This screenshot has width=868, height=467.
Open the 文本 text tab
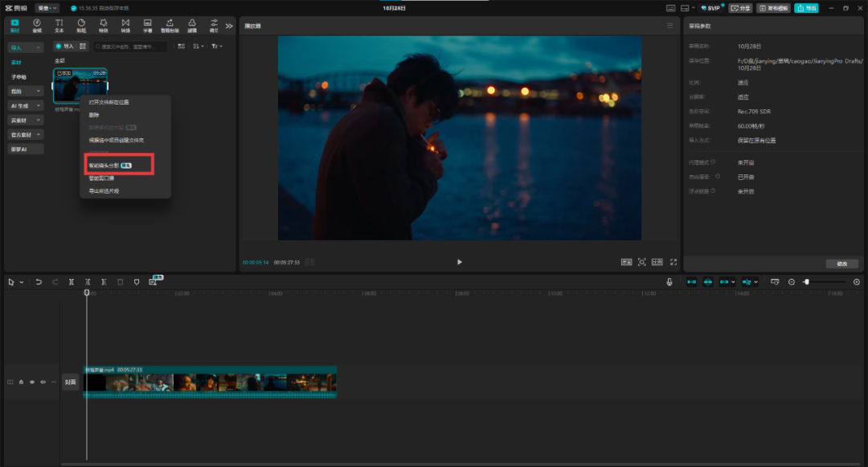(x=59, y=25)
